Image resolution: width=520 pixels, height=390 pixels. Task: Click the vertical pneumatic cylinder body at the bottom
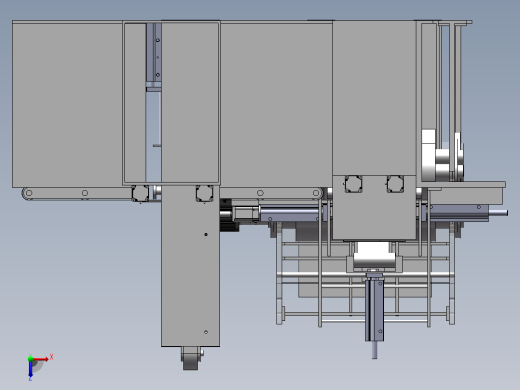pos(375,309)
